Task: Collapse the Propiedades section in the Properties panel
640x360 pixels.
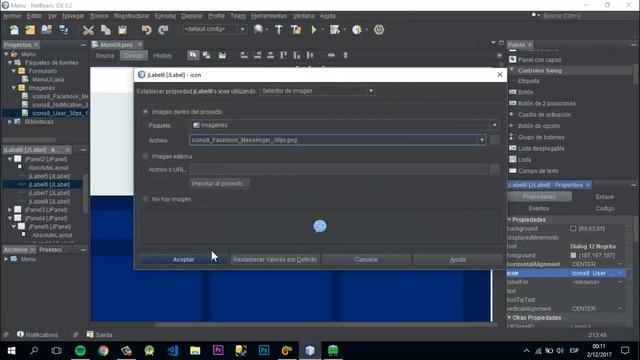Action: click(509, 220)
